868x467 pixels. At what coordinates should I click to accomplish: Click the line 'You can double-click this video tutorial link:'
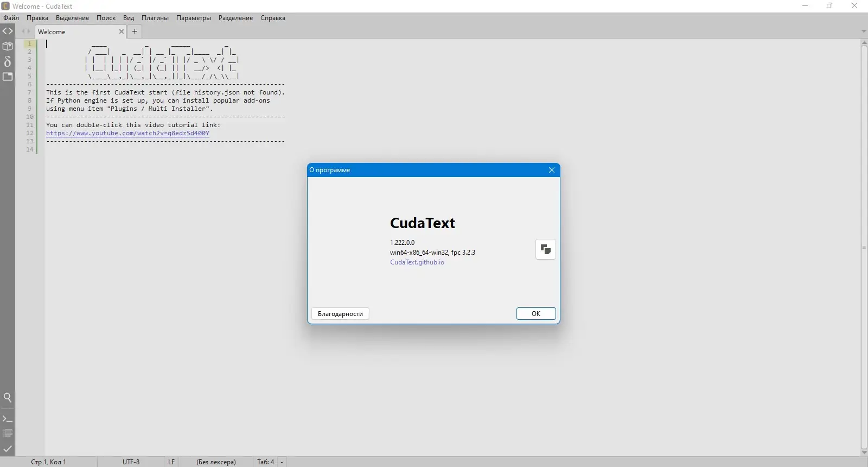[x=133, y=125]
